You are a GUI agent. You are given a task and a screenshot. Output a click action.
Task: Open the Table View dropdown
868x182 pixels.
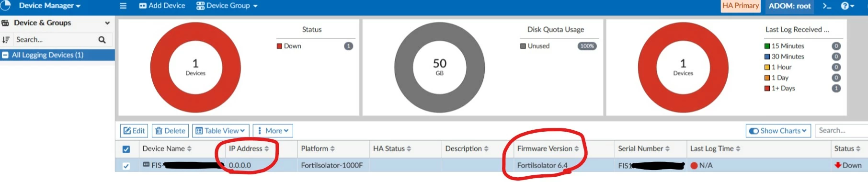(x=220, y=131)
